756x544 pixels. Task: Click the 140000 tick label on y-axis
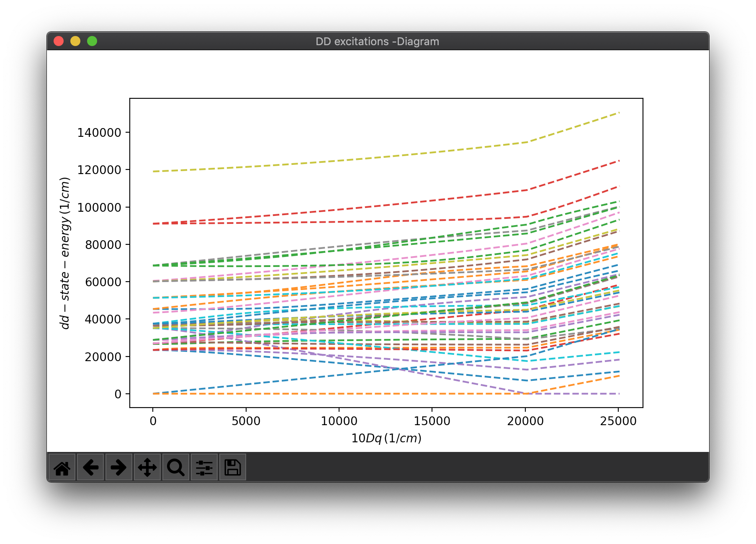99,133
